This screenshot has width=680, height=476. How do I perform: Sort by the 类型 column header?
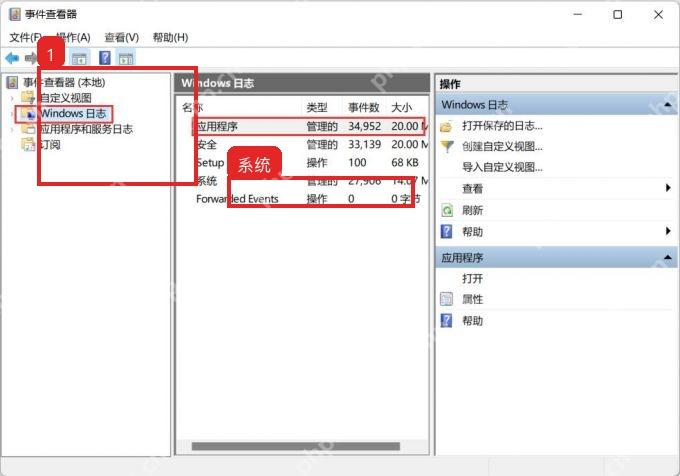click(317, 107)
